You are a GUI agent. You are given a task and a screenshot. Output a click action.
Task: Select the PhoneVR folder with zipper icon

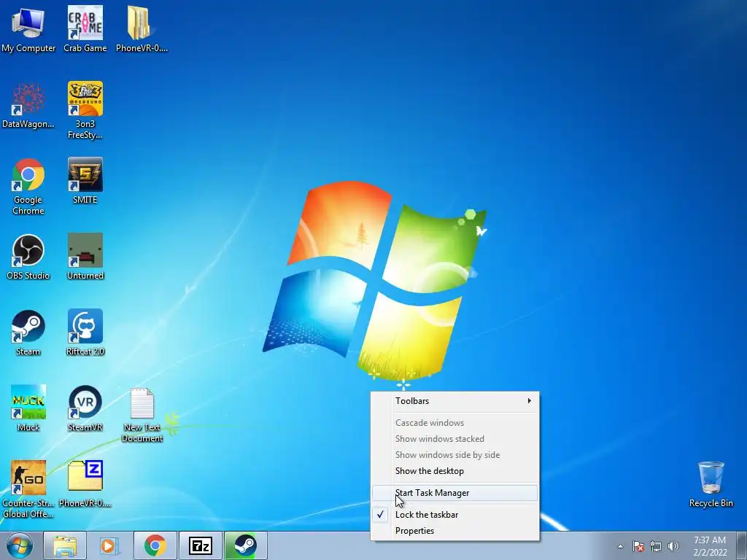pyautogui.click(x=142, y=29)
